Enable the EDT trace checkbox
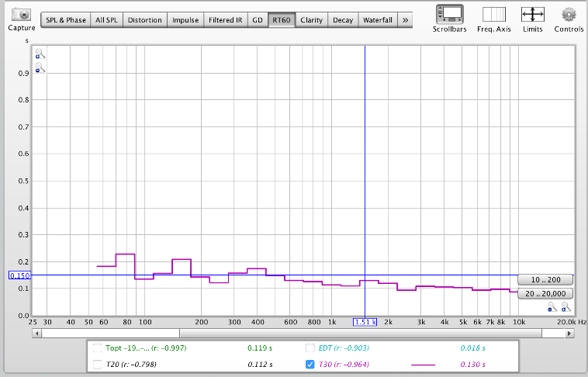588x377 pixels. [310, 348]
